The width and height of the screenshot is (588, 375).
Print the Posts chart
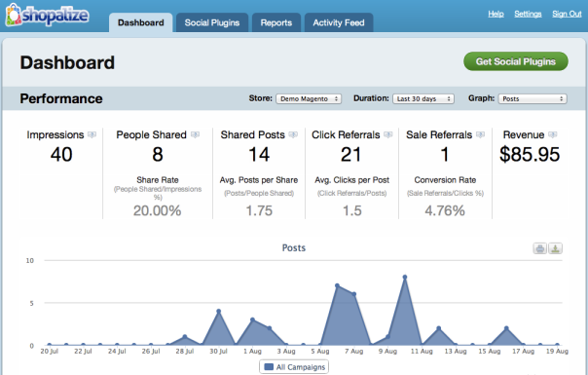tap(540, 248)
